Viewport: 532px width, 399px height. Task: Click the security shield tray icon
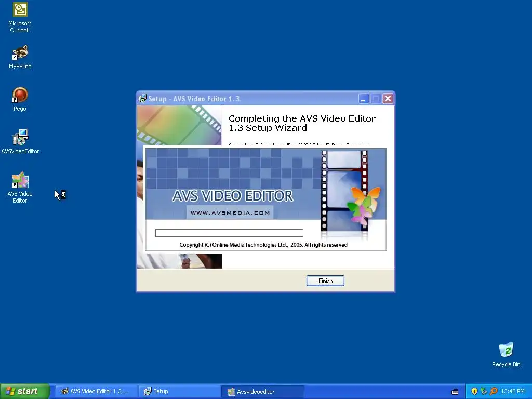(x=474, y=391)
